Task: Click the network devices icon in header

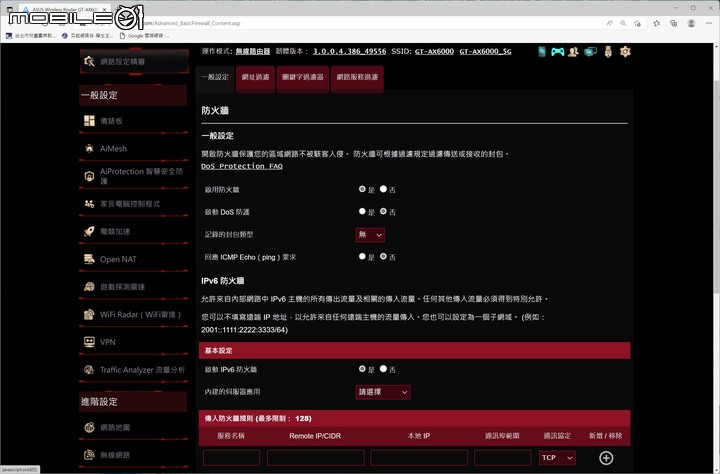Action: coord(591,51)
